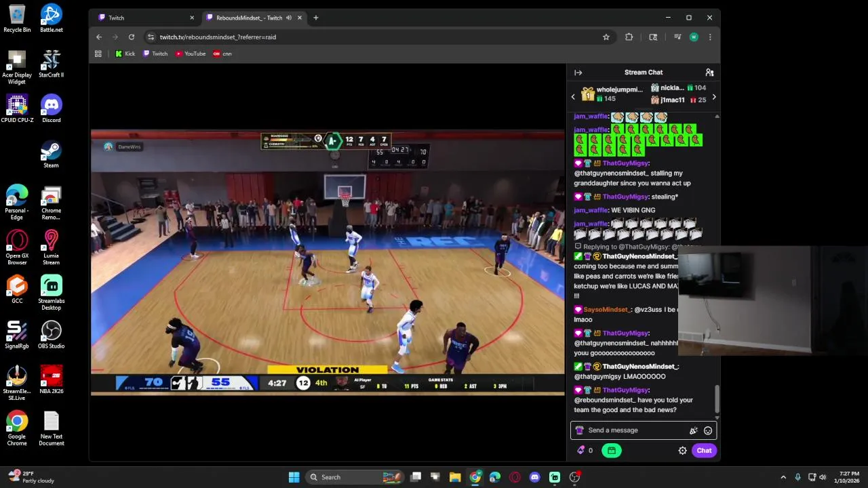Image resolution: width=868 pixels, height=488 pixels.
Task: Open a new browser tab
Action: coord(315,18)
